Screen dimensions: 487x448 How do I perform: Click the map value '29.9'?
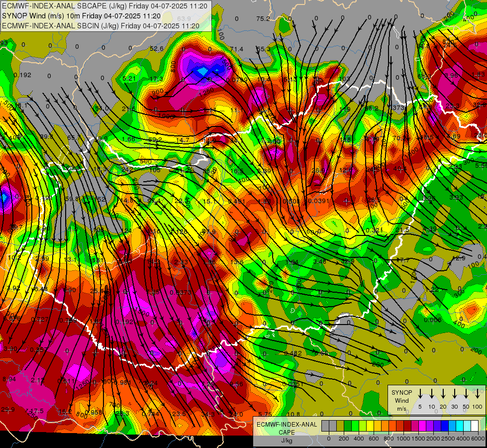pos(8,410)
